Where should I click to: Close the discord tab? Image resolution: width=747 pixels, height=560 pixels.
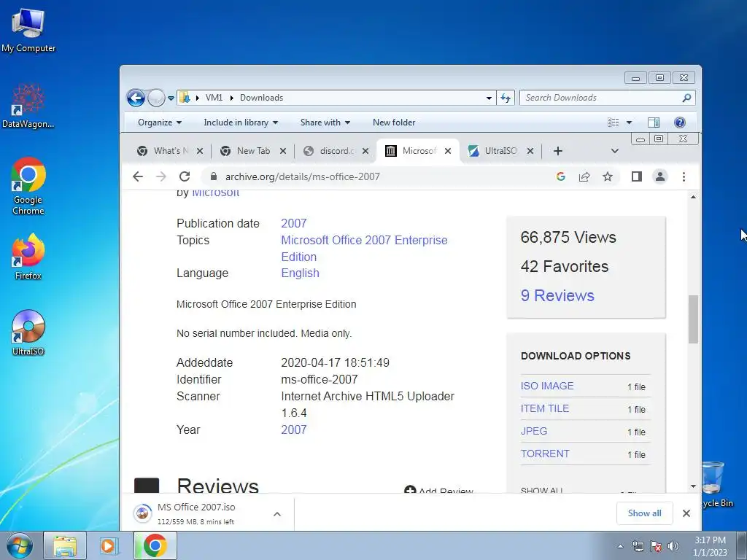click(365, 151)
